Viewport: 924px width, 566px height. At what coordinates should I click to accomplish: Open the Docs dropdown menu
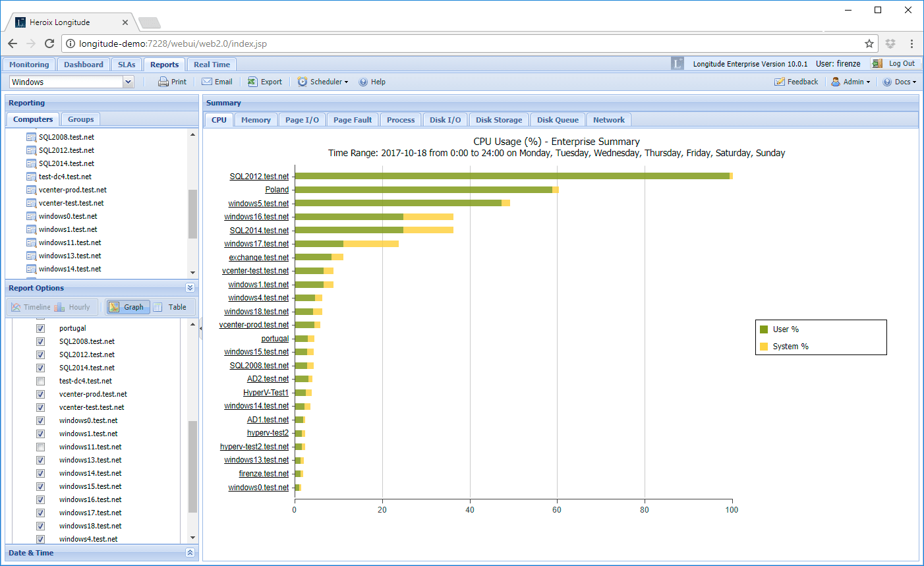click(x=900, y=82)
